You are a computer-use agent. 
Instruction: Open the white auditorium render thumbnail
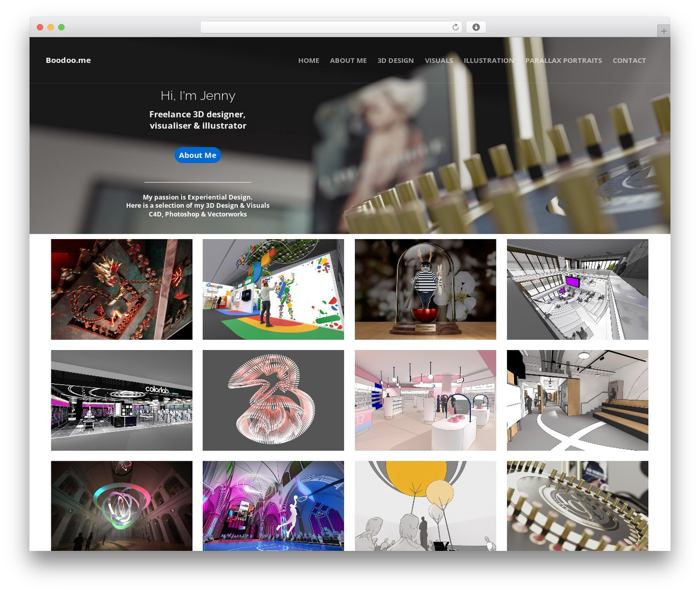[577, 289]
